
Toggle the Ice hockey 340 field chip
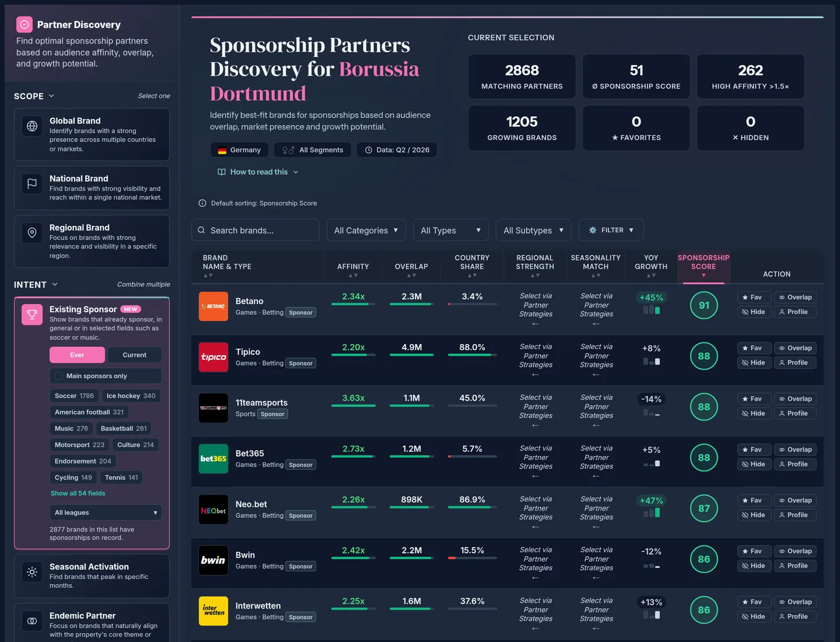(131, 396)
